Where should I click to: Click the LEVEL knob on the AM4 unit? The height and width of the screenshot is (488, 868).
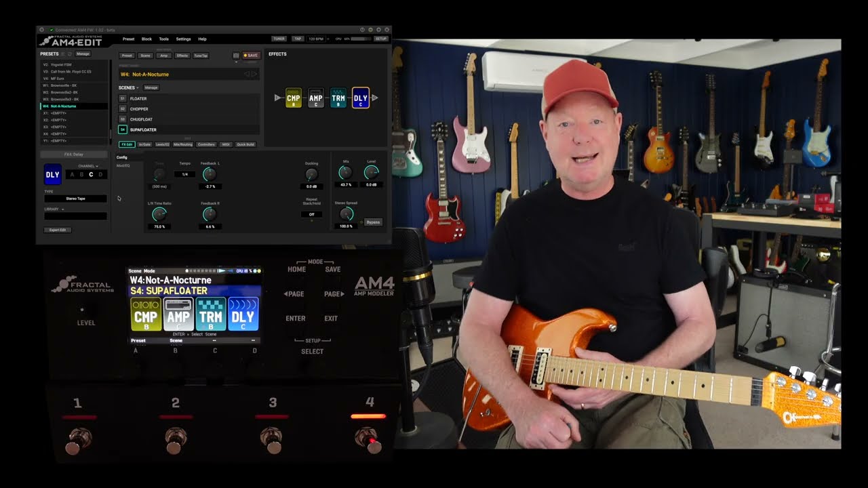coord(82,309)
